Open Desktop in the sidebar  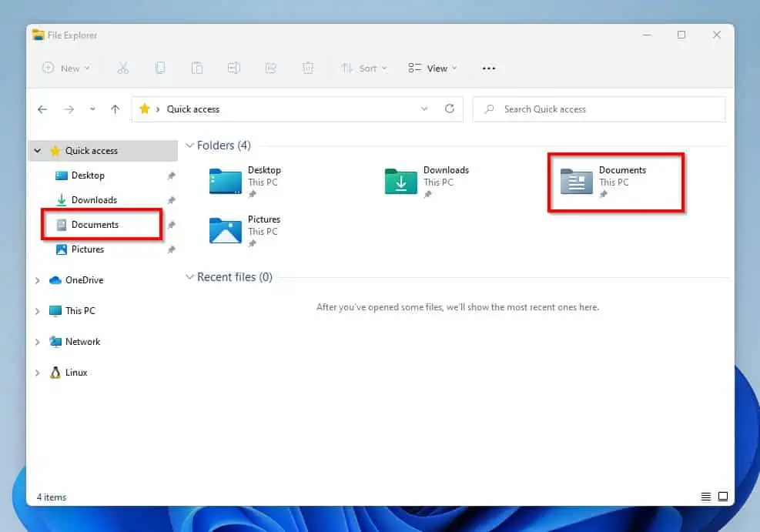(88, 176)
